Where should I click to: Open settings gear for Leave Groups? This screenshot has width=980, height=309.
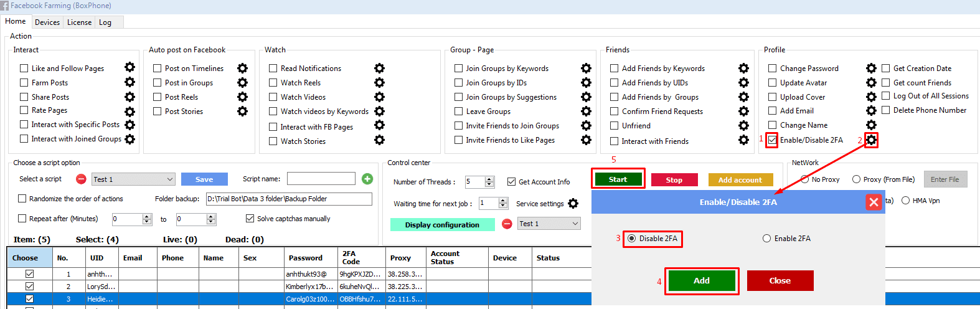click(586, 111)
